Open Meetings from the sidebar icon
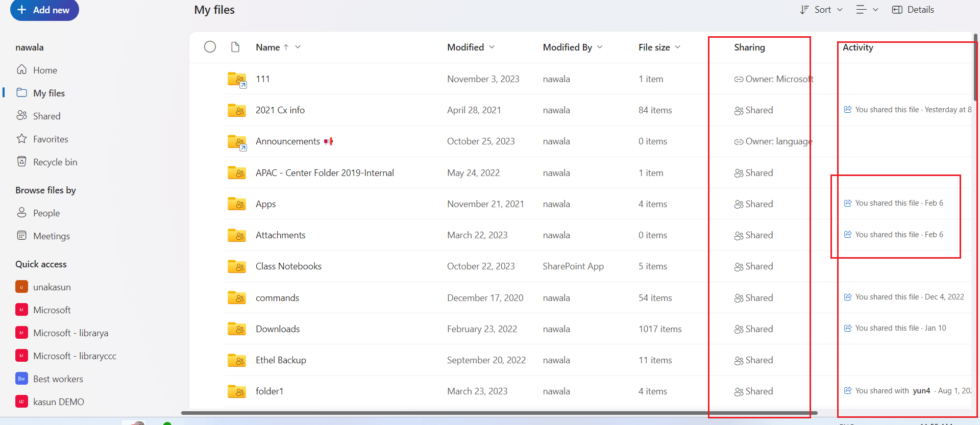This screenshot has width=980, height=425. [x=22, y=236]
